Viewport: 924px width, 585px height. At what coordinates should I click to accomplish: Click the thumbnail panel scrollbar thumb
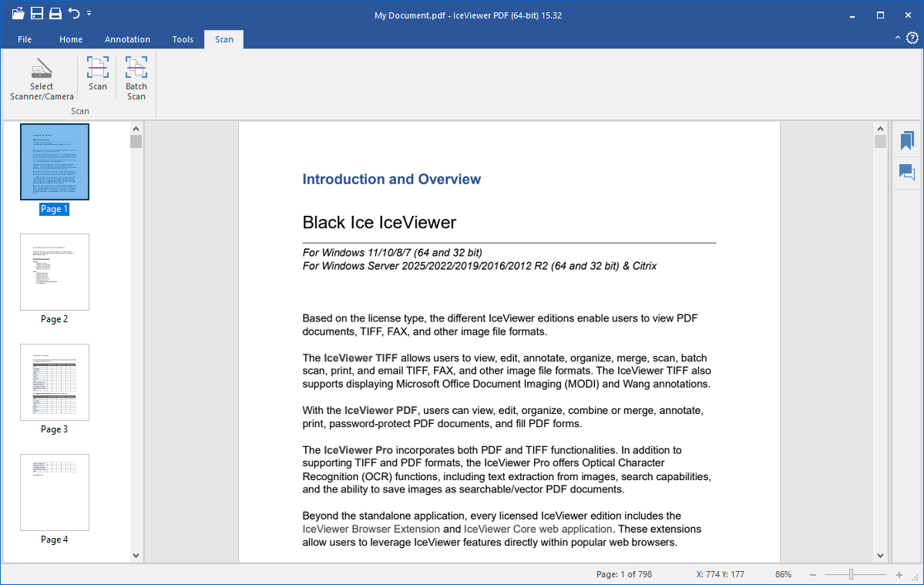point(136,142)
